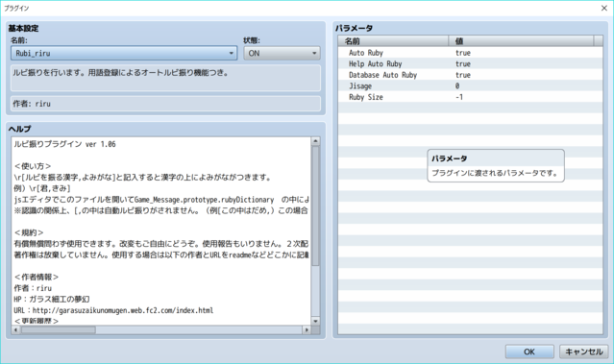Click the 値 column header in parameters
This screenshot has height=364, width=614.
(x=521, y=40)
